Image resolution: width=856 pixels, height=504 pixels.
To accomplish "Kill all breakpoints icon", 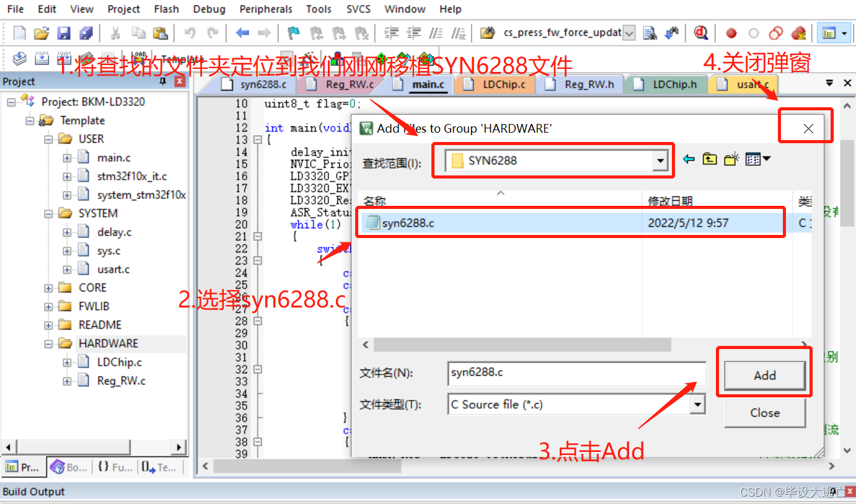I will pyautogui.click(x=798, y=33).
